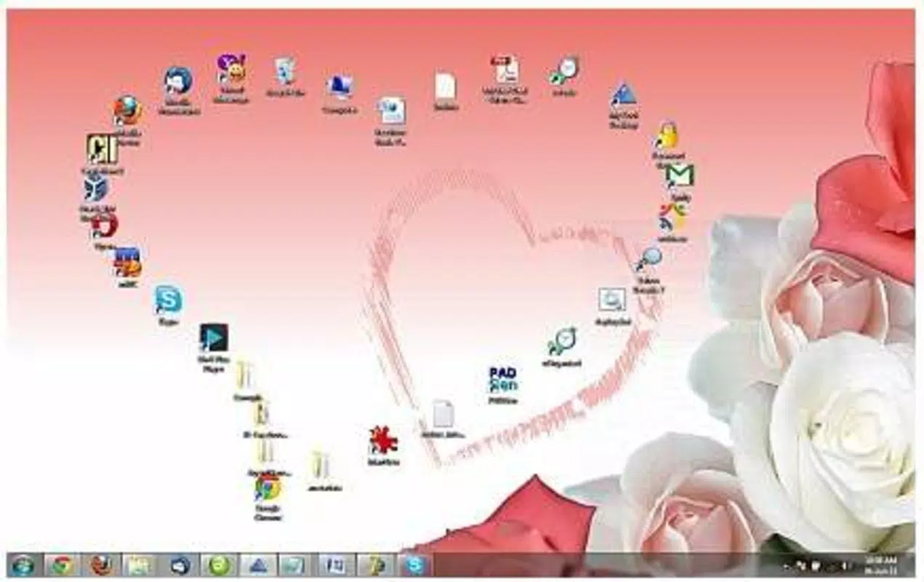
Task: Open the Skype shortcut on the desktop
Action: point(169,300)
